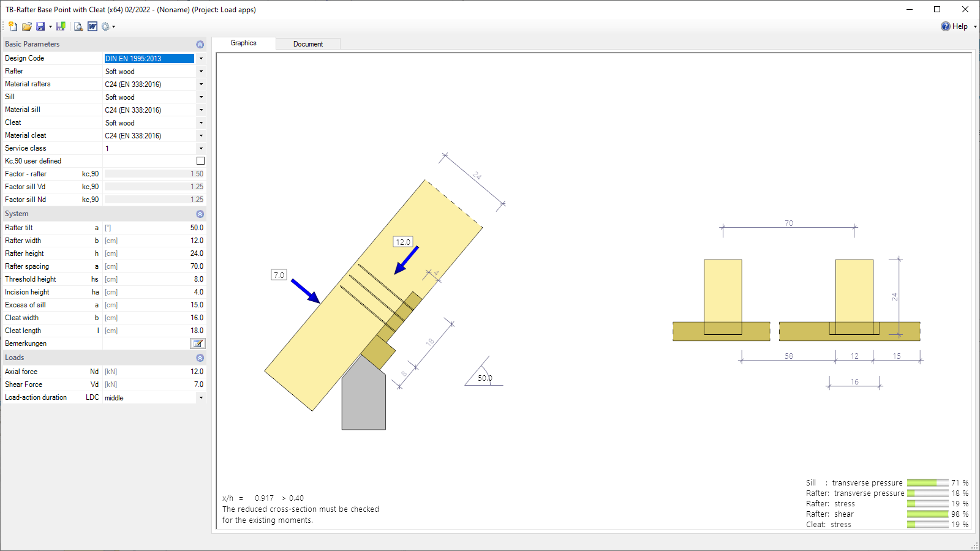Click the 7.0 shear load label in drawing
Screen dimensions: 980x551
(279, 275)
